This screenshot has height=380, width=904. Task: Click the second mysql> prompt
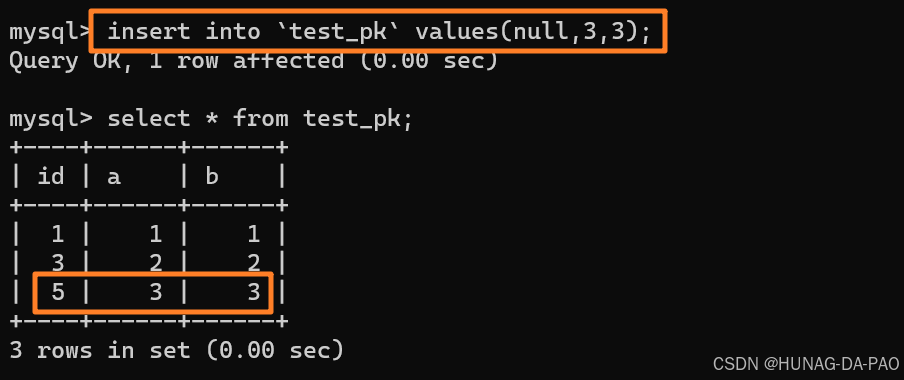50,119
